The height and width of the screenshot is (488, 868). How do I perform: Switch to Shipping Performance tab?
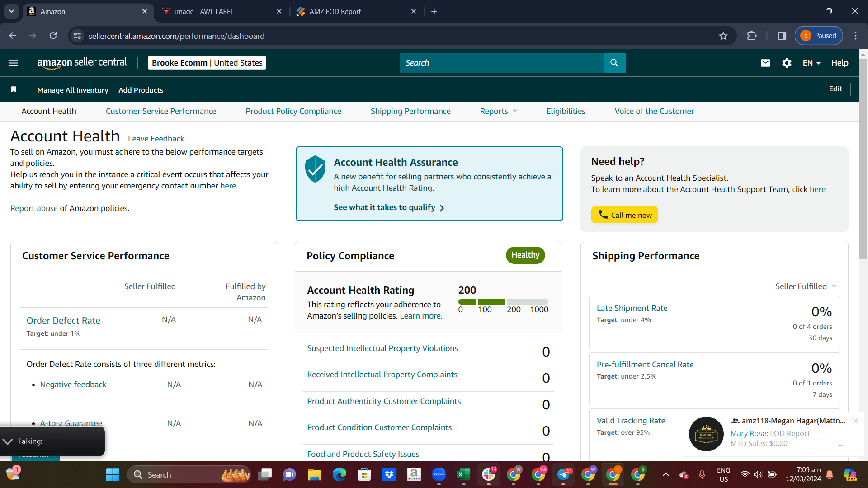(410, 111)
